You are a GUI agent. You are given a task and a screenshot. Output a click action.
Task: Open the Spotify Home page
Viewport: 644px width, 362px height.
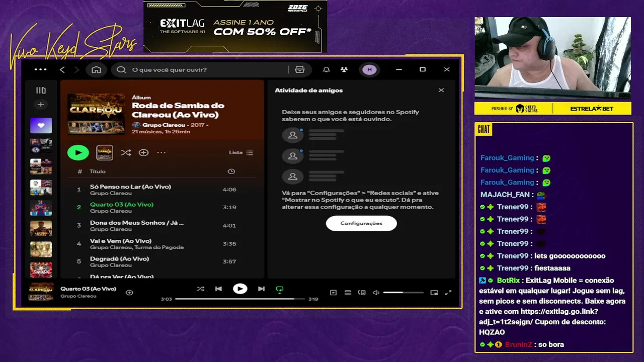pos(96,70)
